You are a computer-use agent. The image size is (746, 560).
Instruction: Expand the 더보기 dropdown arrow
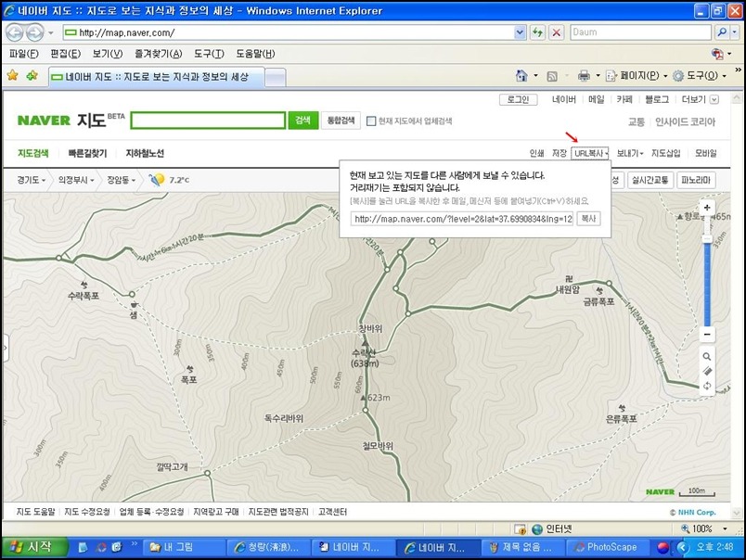pyautogui.click(x=714, y=99)
